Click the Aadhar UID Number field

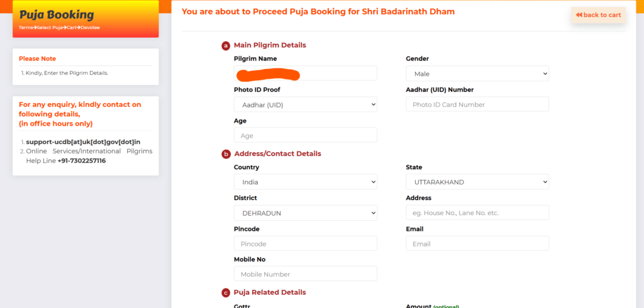tap(477, 104)
